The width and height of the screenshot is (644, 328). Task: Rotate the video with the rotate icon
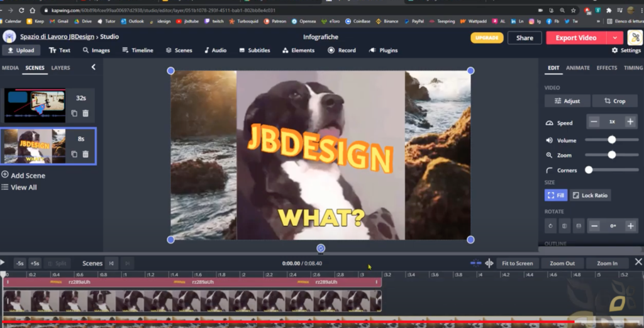coord(550,225)
